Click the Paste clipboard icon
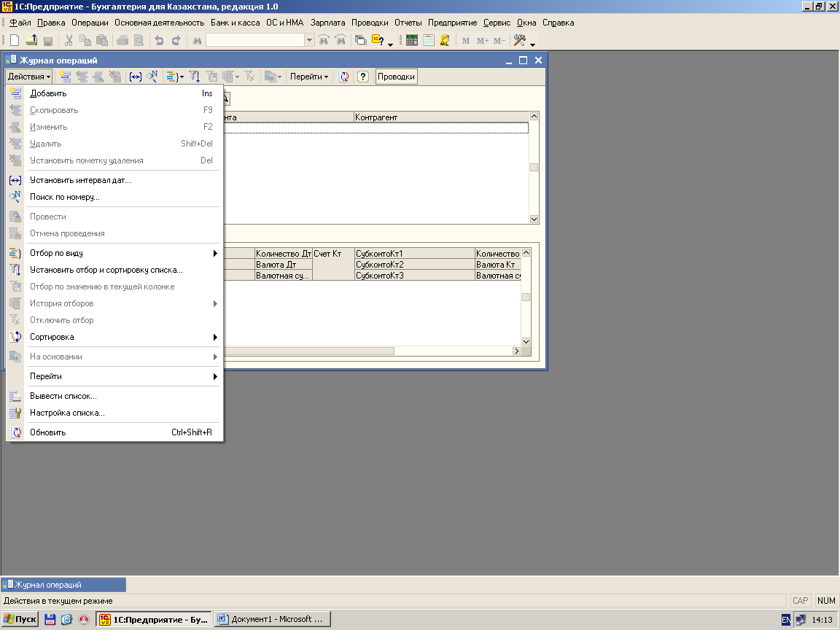The image size is (840, 630). click(x=102, y=40)
